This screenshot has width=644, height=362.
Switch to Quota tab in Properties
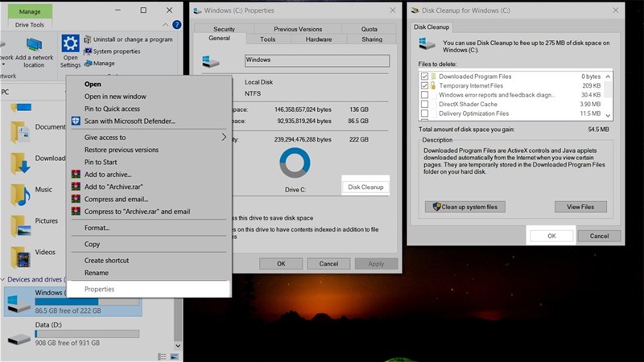point(369,29)
